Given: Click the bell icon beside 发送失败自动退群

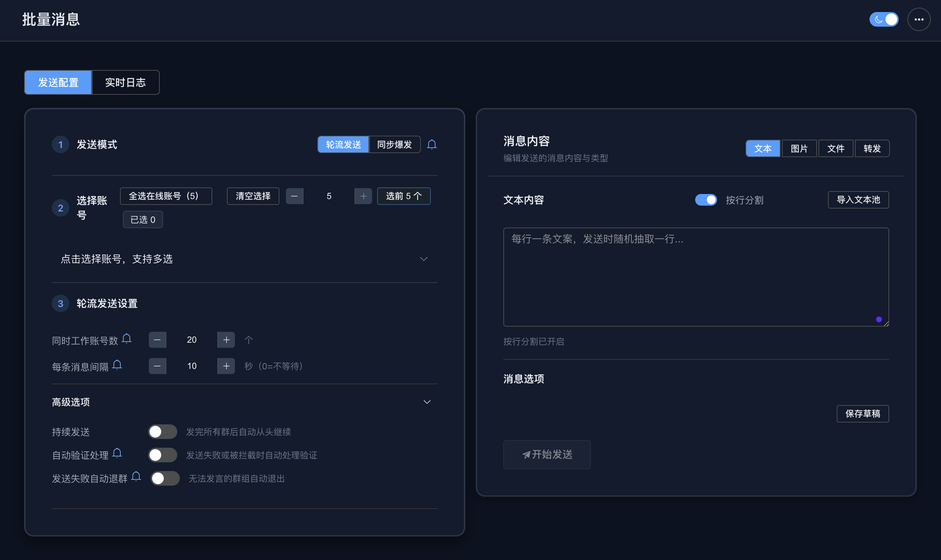Looking at the screenshot, I should [x=136, y=476].
